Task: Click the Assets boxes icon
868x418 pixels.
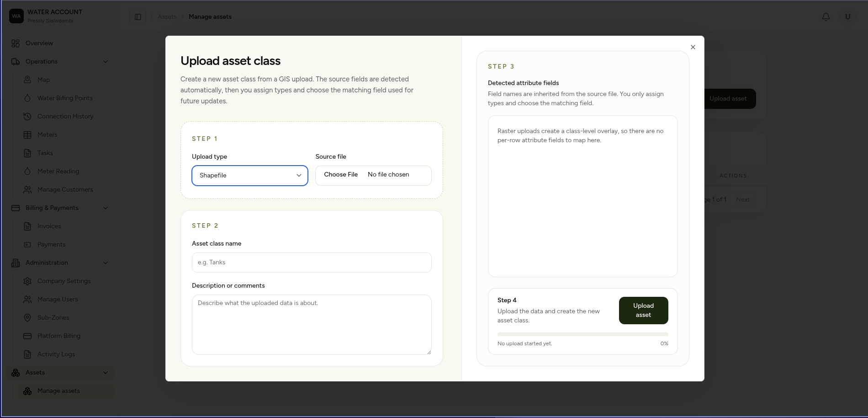Action: pos(16,372)
